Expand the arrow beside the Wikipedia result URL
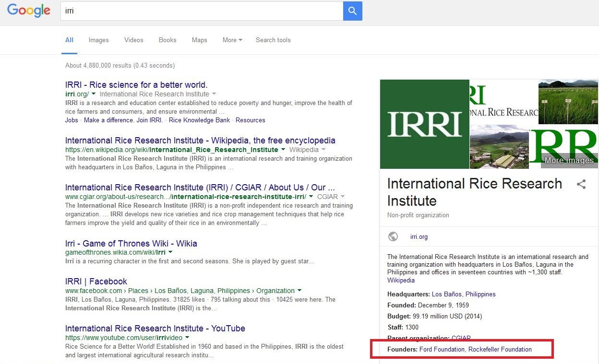 click(283, 150)
